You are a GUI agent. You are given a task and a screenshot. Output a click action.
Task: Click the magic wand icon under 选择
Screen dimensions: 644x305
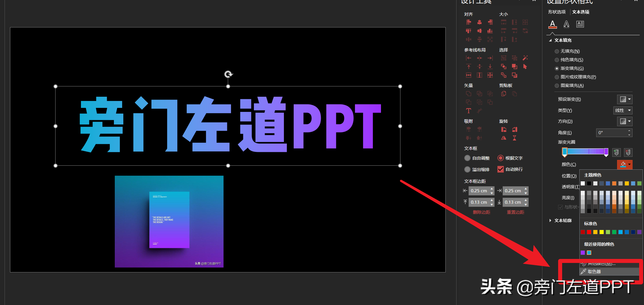tap(525, 58)
